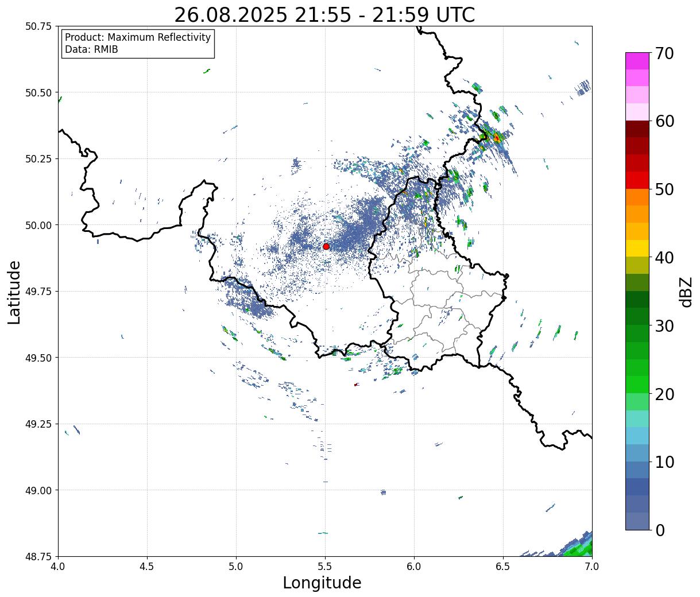Click the colorbar tick label 30

[663, 326]
